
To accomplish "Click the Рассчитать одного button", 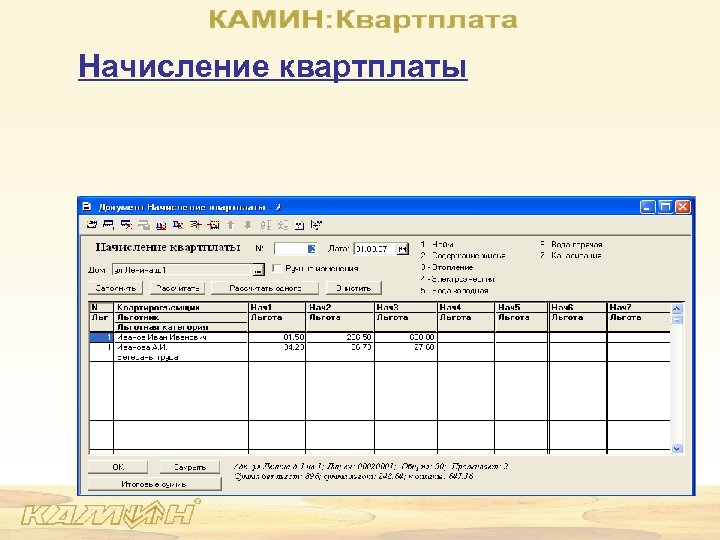I will [265, 288].
